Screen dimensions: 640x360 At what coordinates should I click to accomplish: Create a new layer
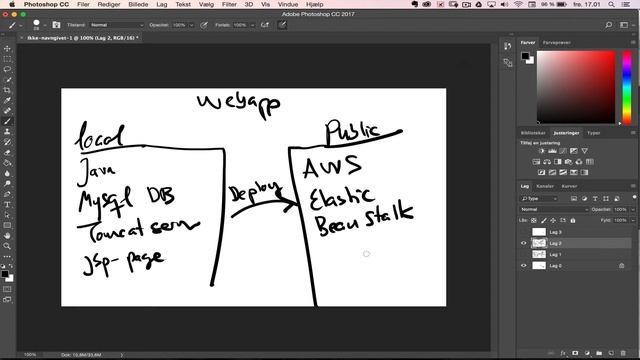click(x=611, y=353)
